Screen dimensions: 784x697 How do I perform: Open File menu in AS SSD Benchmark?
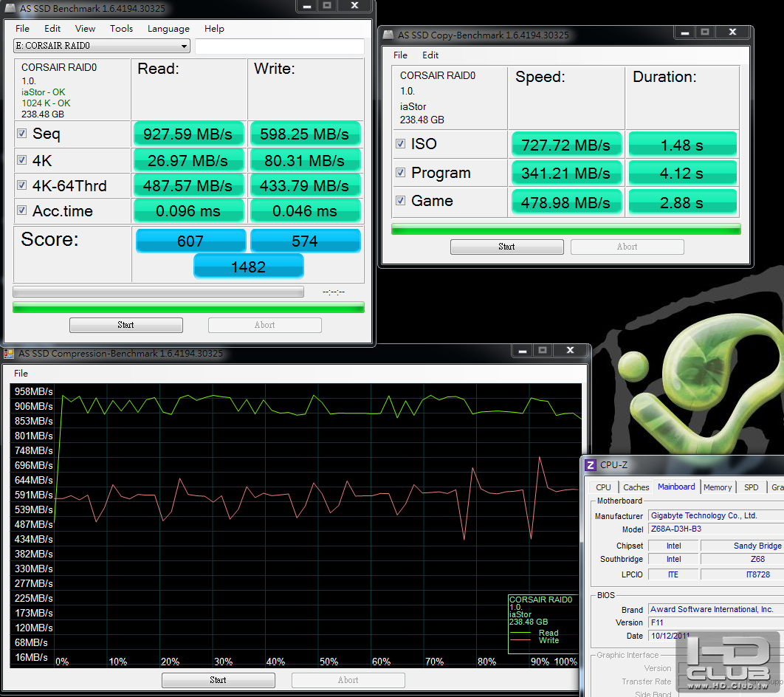pyautogui.click(x=22, y=29)
